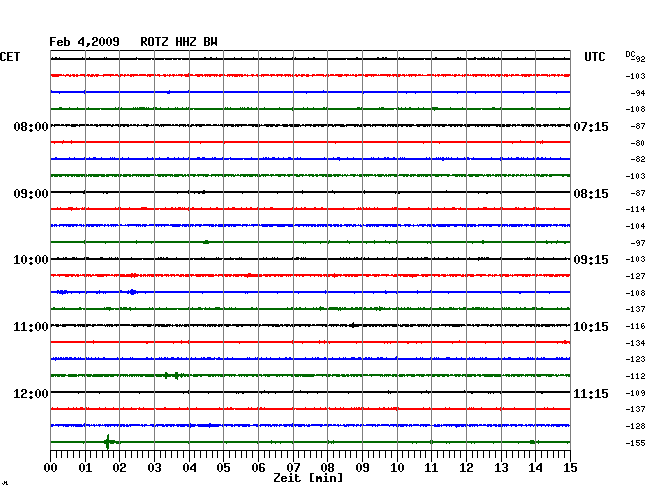Click the DC value -112
Image resolution: width=650 pixels, height=494 pixels.
[x=635, y=376]
